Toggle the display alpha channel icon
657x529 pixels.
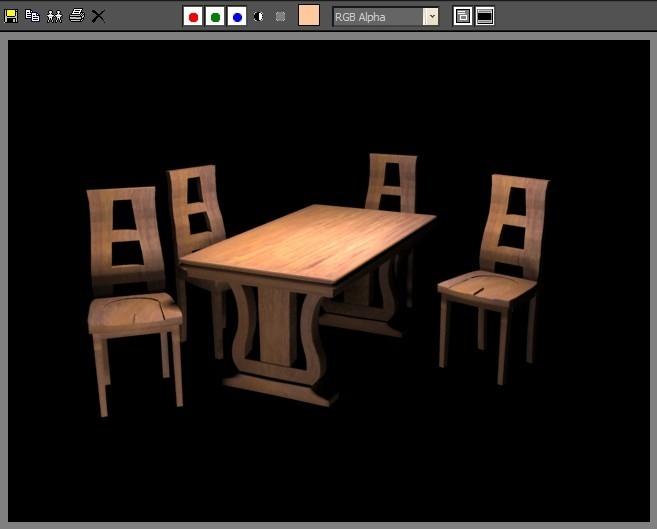coord(259,17)
